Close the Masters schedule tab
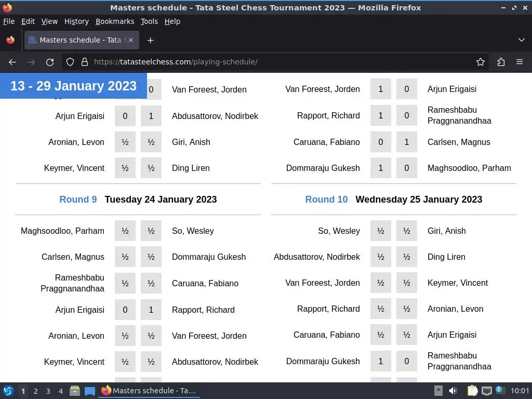This screenshot has width=532, height=399. 131,40
